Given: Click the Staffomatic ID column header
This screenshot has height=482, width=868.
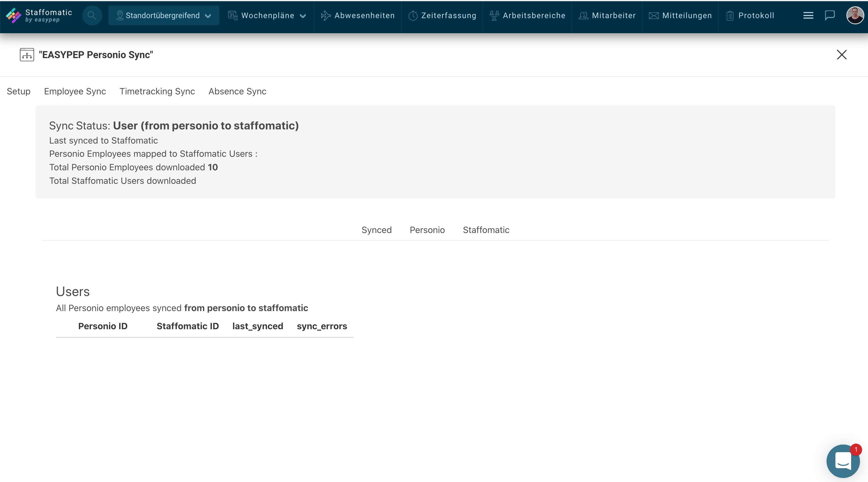Looking at the screenshot, I should tap(188, 326).
